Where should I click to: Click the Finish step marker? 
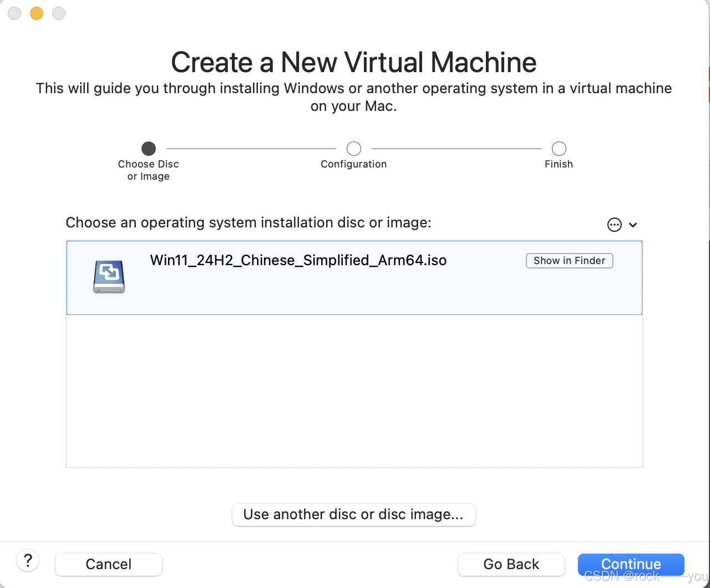(x=559, y=149)
